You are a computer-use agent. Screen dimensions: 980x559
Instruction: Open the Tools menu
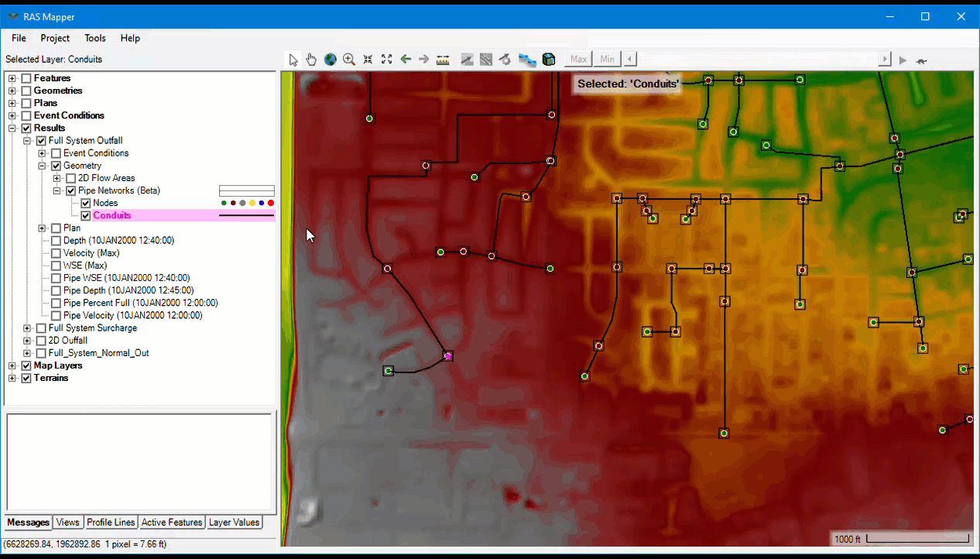pyautogui.click(x=95, y=38)
